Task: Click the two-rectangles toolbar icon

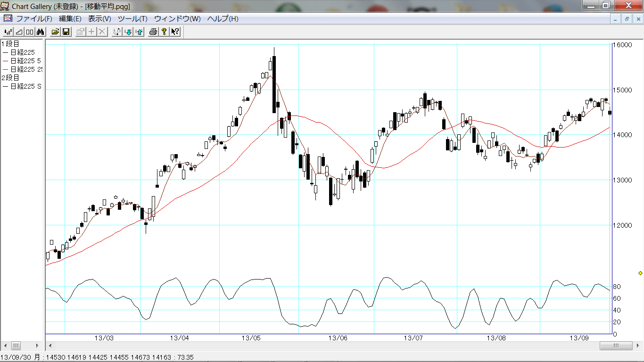Action: point(30,32)
